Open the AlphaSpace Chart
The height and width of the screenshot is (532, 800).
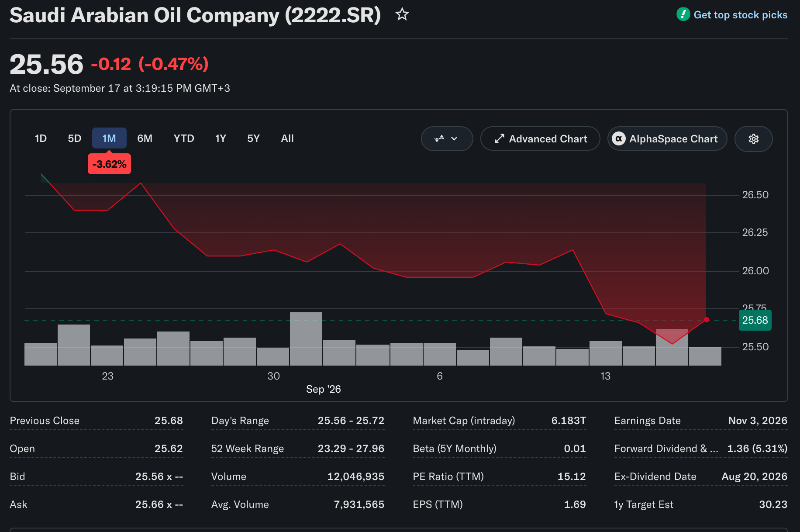tap(667, 139)
